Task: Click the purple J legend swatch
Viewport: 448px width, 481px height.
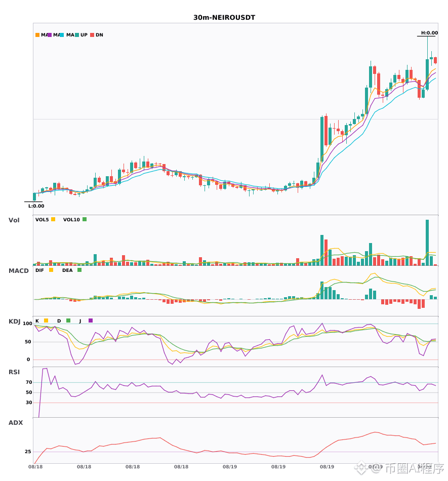Action: click(91, 320)
